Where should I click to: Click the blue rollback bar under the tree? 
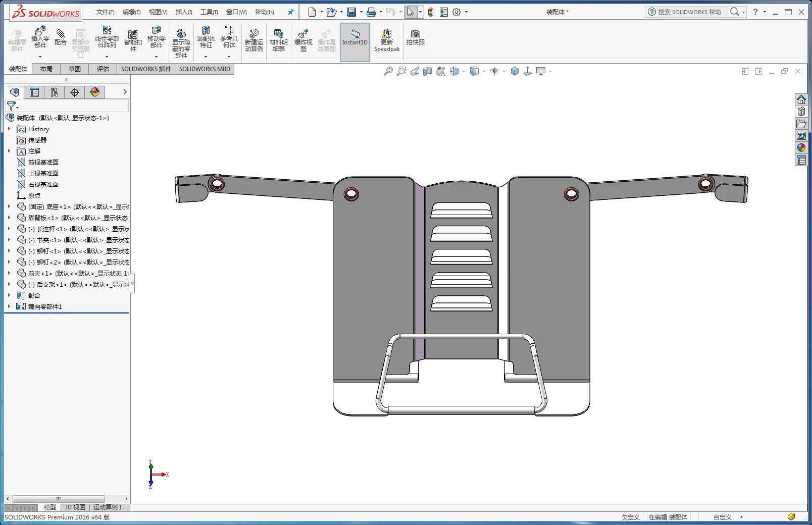pos(67,313)
